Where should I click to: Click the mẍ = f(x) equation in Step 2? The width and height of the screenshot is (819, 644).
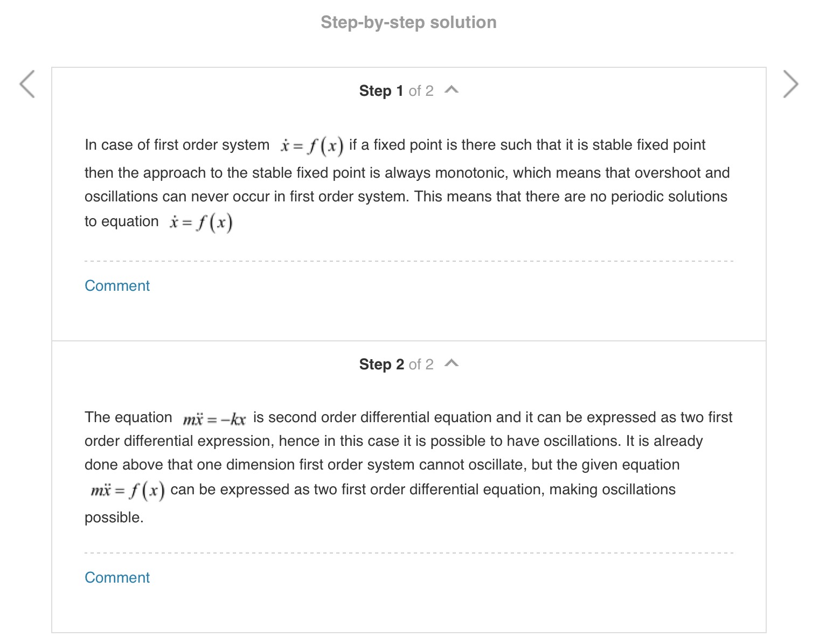pyautogui.click(x=127, y=491)
